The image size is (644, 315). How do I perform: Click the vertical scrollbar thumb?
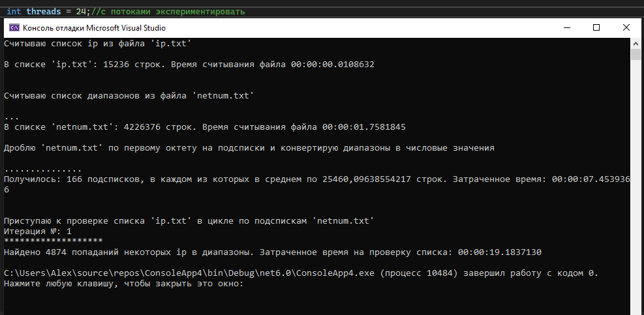636,54
